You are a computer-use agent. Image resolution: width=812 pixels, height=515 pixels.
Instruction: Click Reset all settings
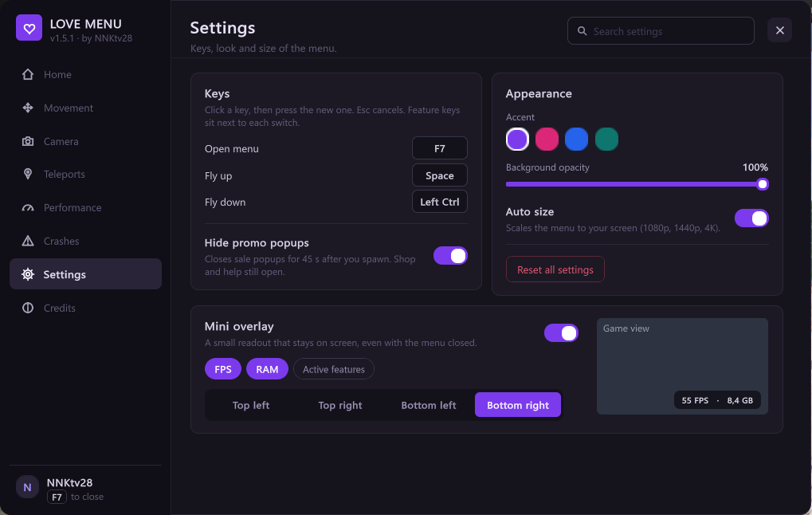(555, 269)
